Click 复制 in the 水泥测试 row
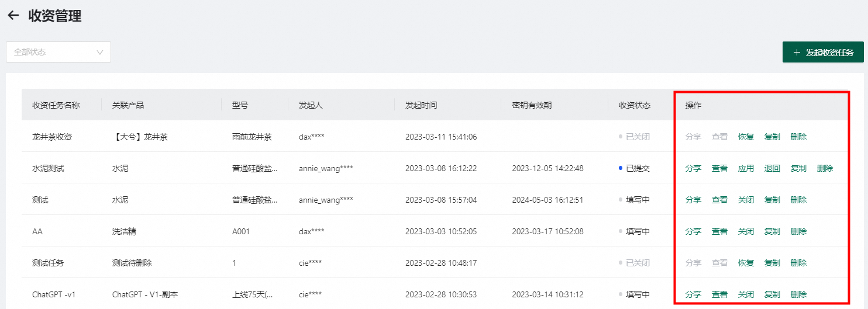This screenshot has width=868, height=309. coord(798,168)
